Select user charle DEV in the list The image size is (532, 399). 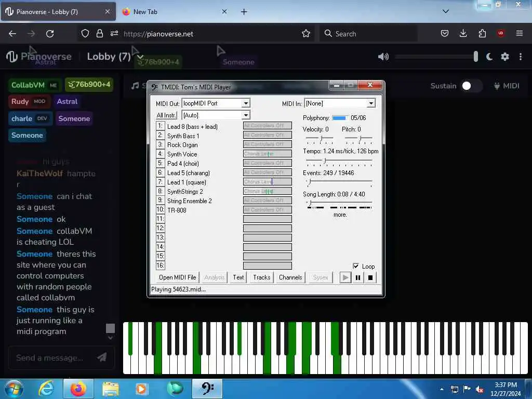(x=31, y=118)
